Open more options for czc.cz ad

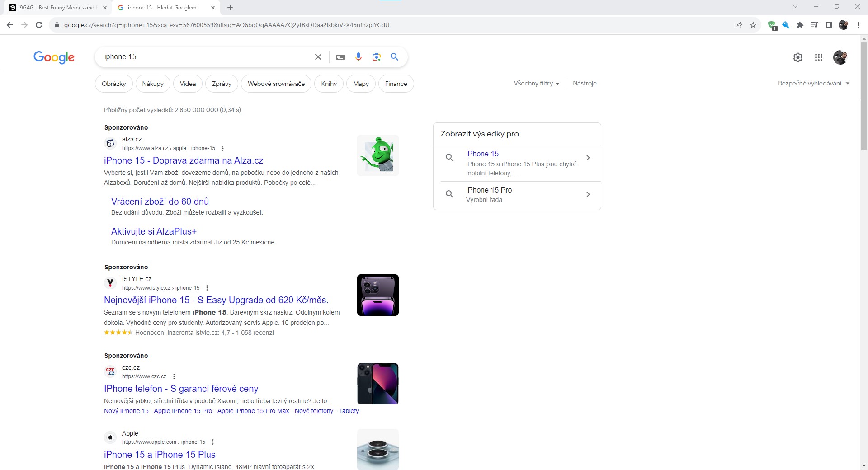[x=174, y=376]
